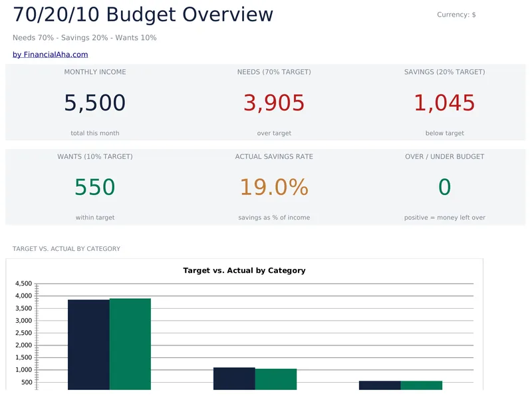
Task: Click the chart title Target vs. Actual by Category
Action: [x=244, y=270]
